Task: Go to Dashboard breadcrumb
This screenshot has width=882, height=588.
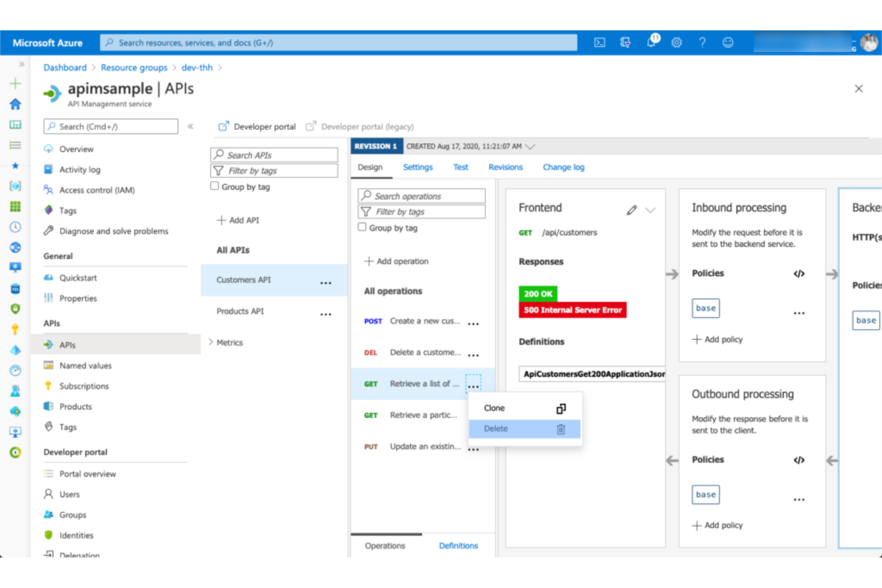Action: click(65, 68)
